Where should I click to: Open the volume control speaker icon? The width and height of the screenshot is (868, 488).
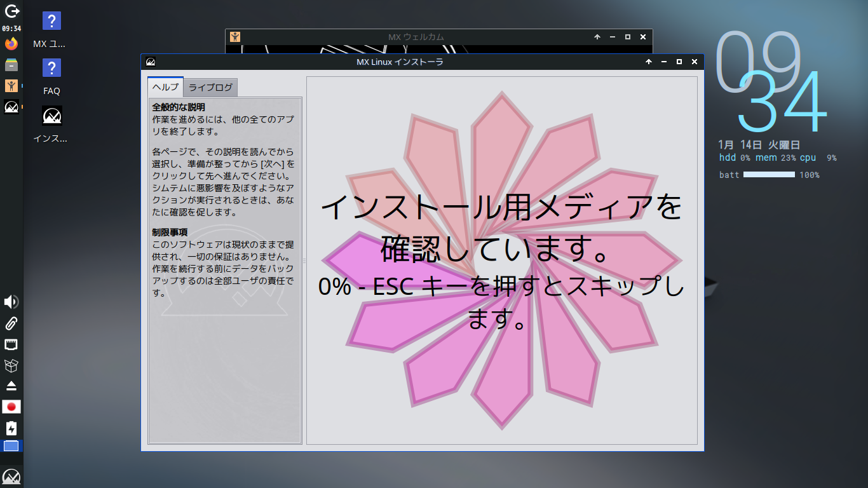point(11,302)
